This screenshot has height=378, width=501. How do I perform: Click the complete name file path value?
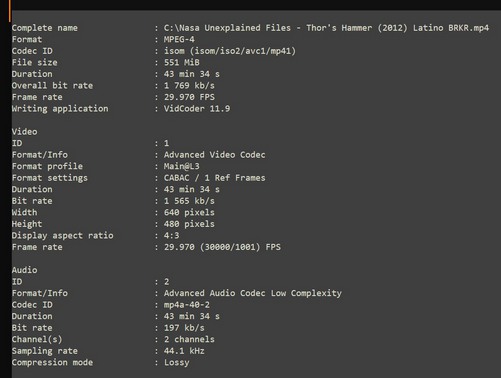pyautogui.click(x=326, y=28)
